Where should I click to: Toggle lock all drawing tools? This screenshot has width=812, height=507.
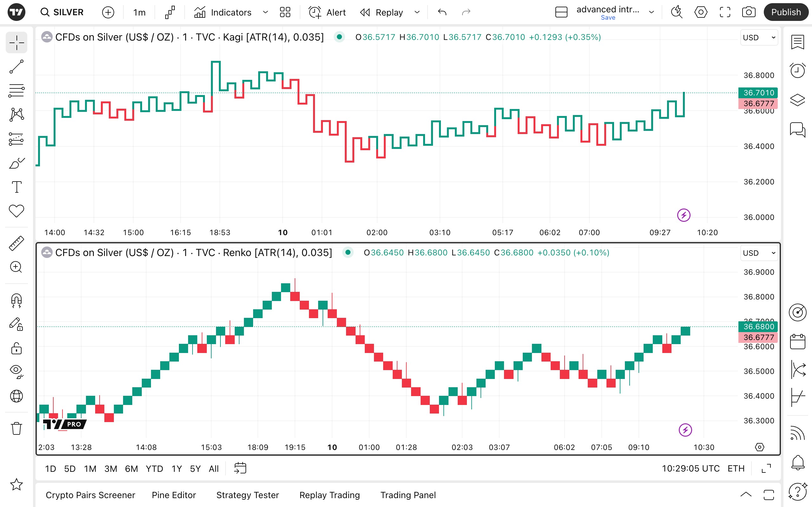coord(16,348)
